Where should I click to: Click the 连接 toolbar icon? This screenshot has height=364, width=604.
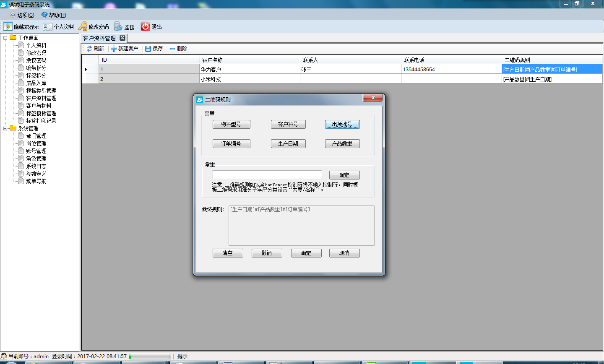coord(118,26)
